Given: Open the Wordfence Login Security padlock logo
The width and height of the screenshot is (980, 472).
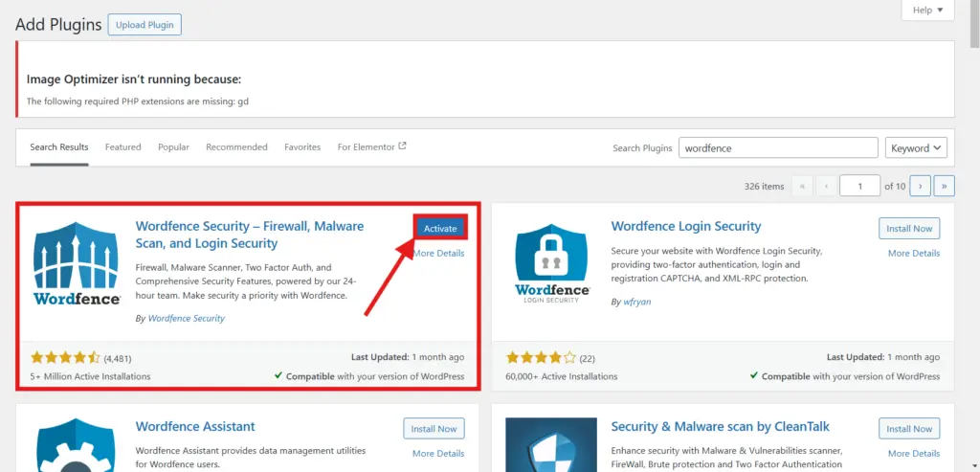Looking at the screenshot, I should 552,263.
